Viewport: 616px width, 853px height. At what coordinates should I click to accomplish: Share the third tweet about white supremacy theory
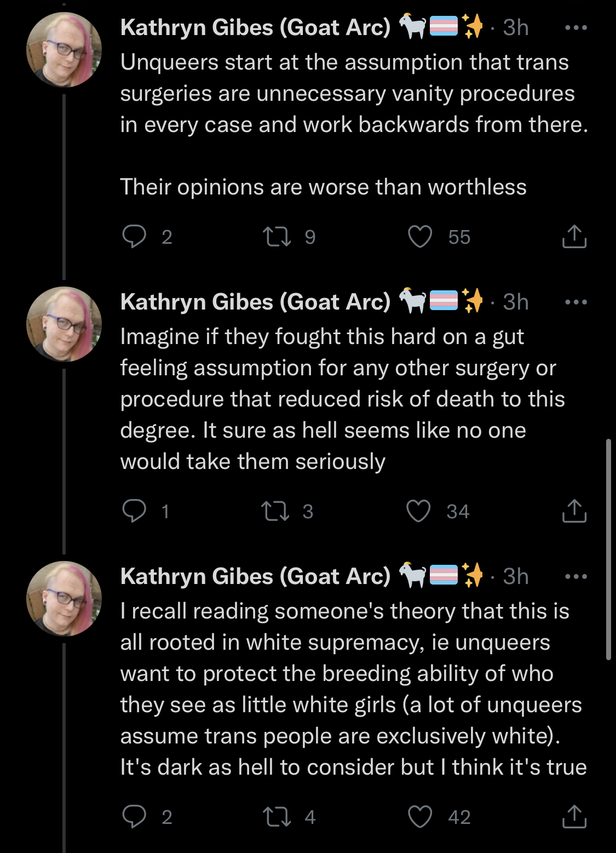click(574, 816)
